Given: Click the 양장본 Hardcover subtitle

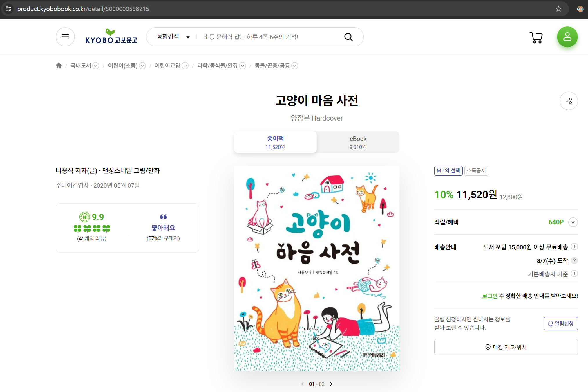Looking at the screenshot, I should click(316, 118).
